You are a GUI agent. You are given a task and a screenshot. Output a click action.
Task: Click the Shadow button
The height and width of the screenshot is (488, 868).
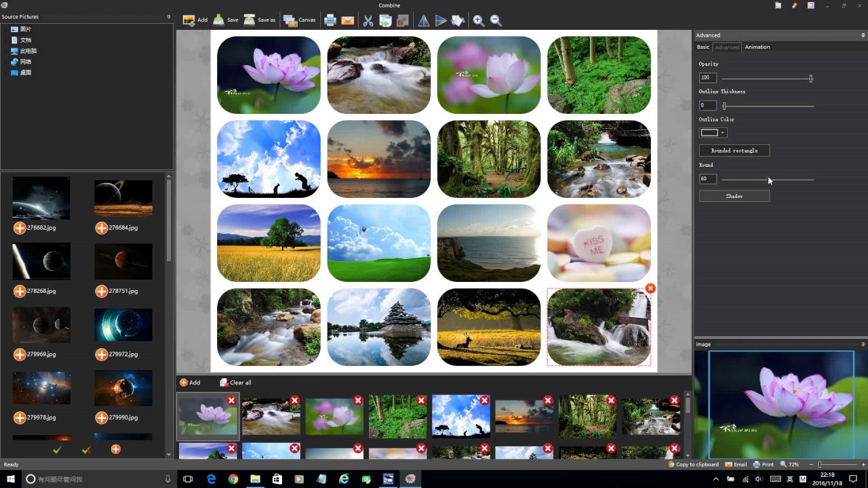tap(734, 196)
